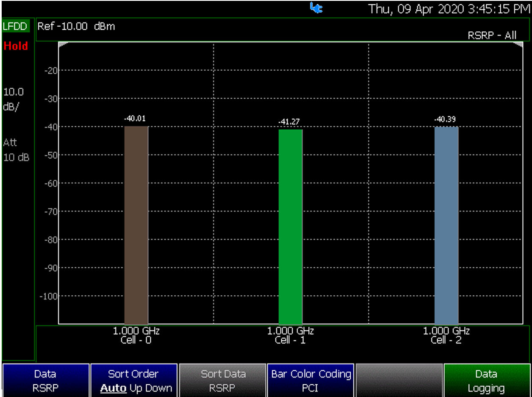Click the -40.01 value above Cell 0
Viewport: 532px width, 397px height.
click(135, 119)
